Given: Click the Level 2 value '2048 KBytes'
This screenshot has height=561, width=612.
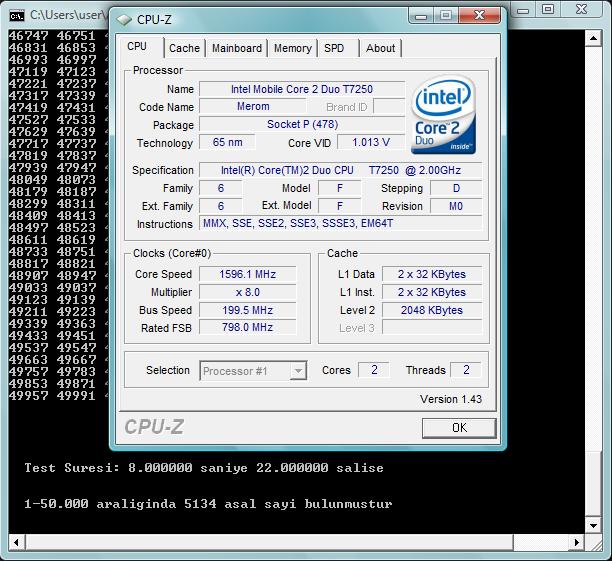Looking at the screenshot, I should tap(432, 310).
